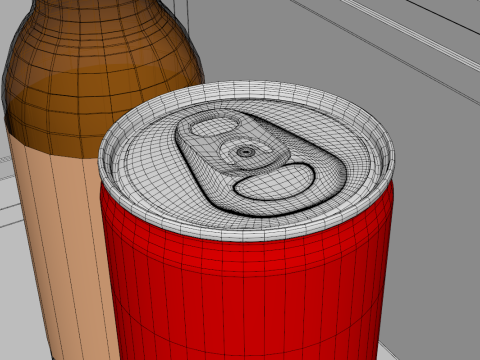This screenshot has height=360, width=480.
Task: Select the oval opening score on the can lid
Action: click(x=274, y=181)
